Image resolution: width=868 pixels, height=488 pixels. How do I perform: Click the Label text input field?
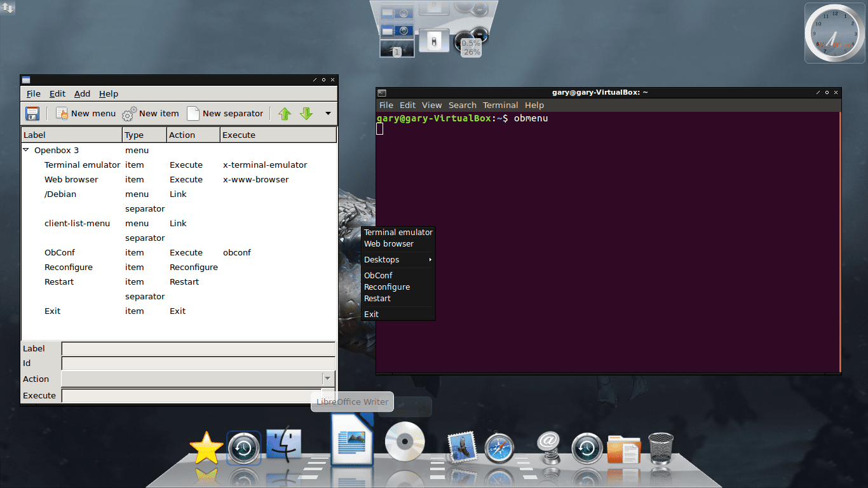198,349
